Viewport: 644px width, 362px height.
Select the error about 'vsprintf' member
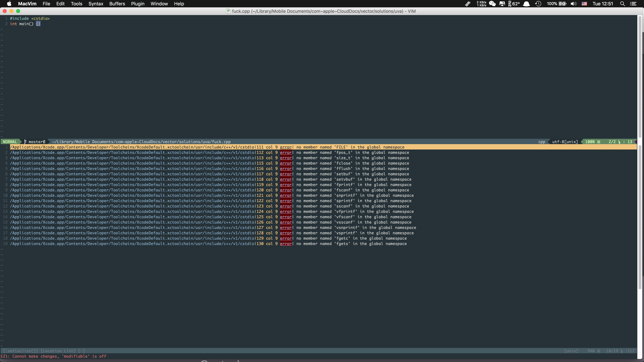[212, 233]
